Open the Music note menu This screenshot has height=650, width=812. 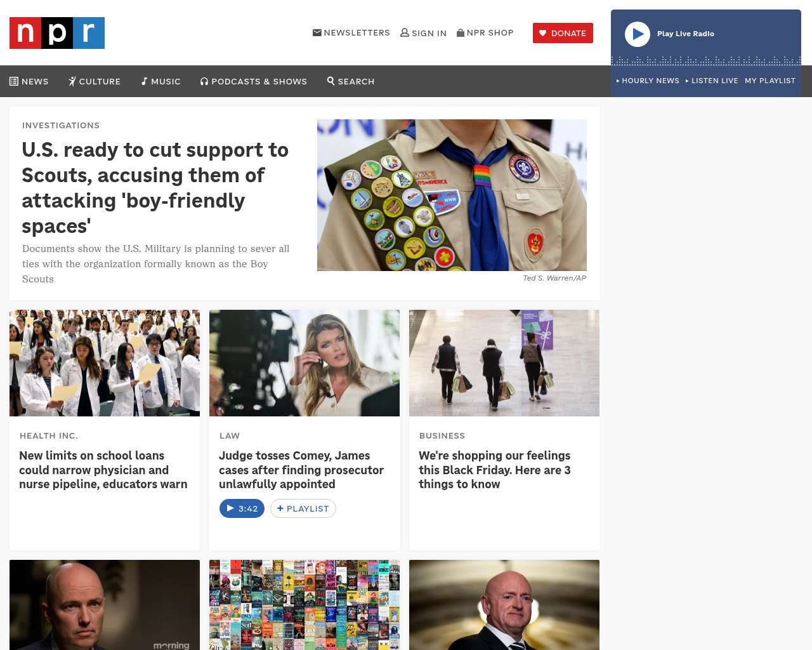tap(161, 81)
